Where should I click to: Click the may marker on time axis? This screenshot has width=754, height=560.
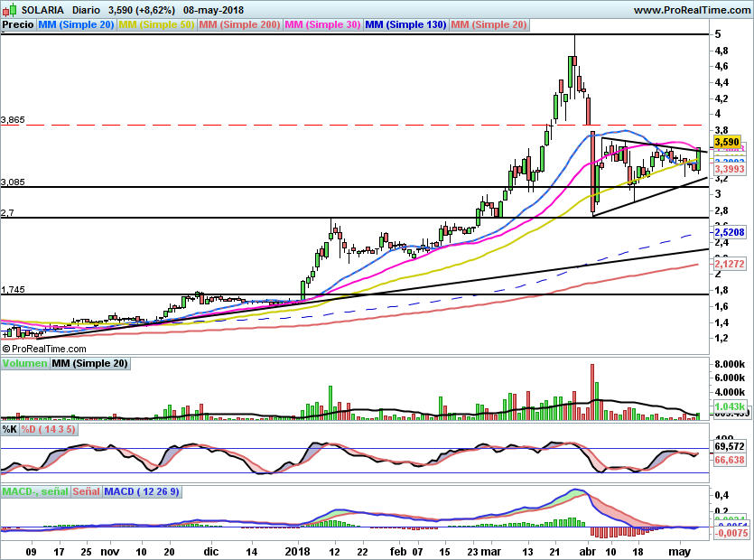[679, 551]
